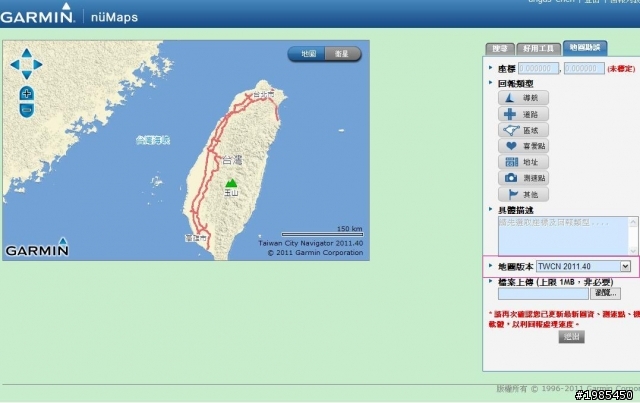Click the 高雄市 label on the map
The height and width of the screenshot is (403, 640).
click(196, 238)
